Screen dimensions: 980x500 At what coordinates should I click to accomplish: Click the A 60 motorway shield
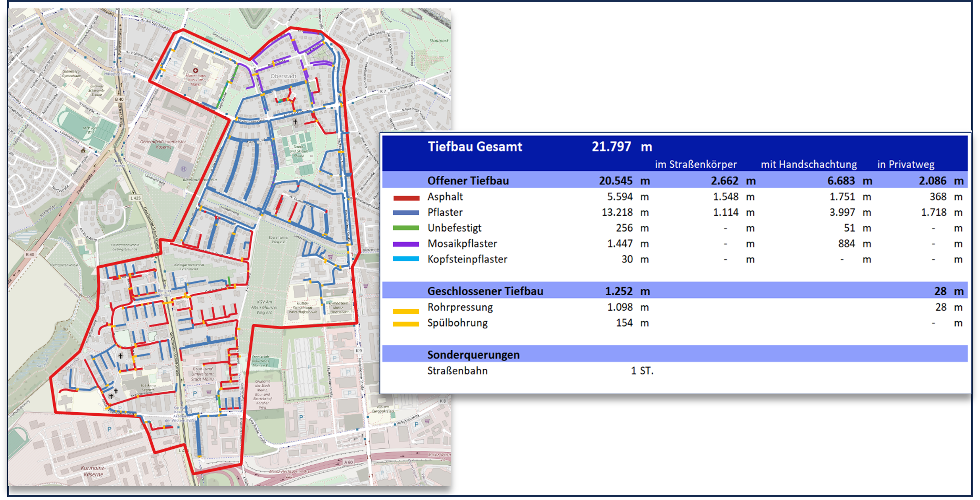click(348, 462)
